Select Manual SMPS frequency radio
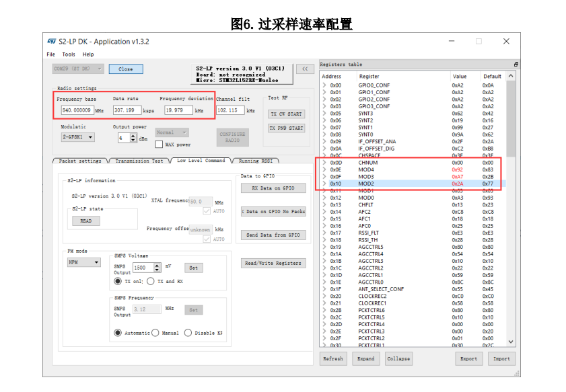The height and width of the screenshot is (392, 566). point(155,333)
